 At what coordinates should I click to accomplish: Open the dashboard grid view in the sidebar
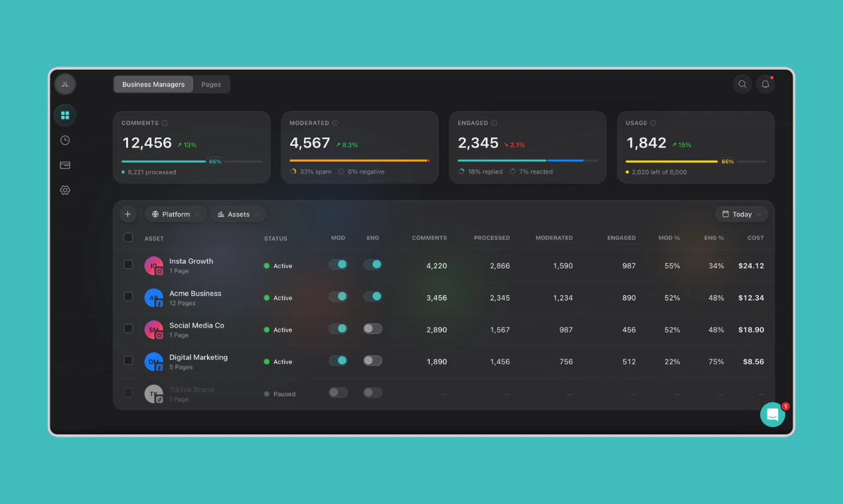(64, 115)
